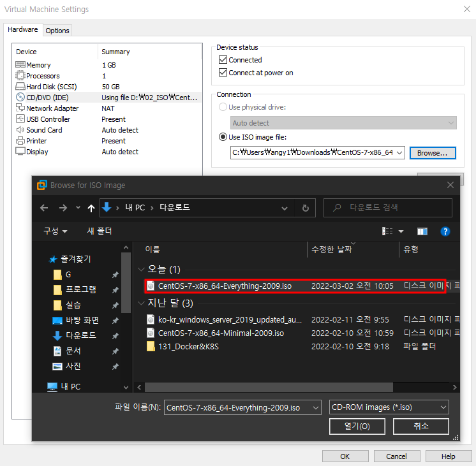Click 새 폴더 new folder button
The image size is (476, 466).
point(100,231)
